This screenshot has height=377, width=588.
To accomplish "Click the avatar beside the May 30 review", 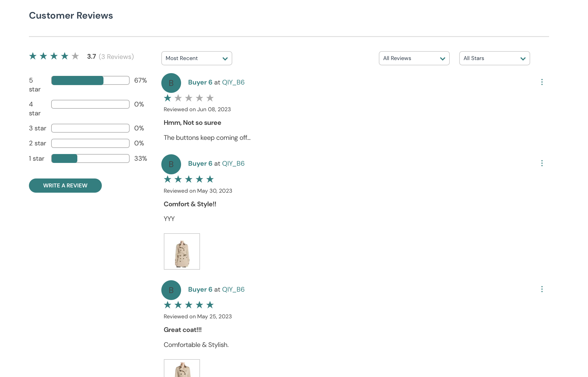I will point(171,164).
